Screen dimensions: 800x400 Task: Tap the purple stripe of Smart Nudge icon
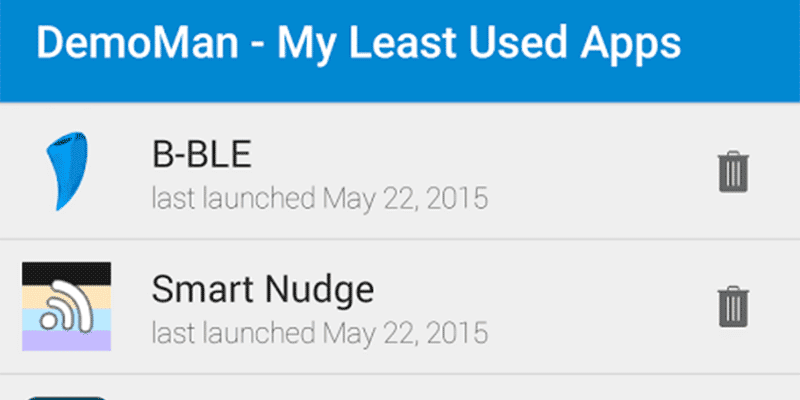coord(66,340)
